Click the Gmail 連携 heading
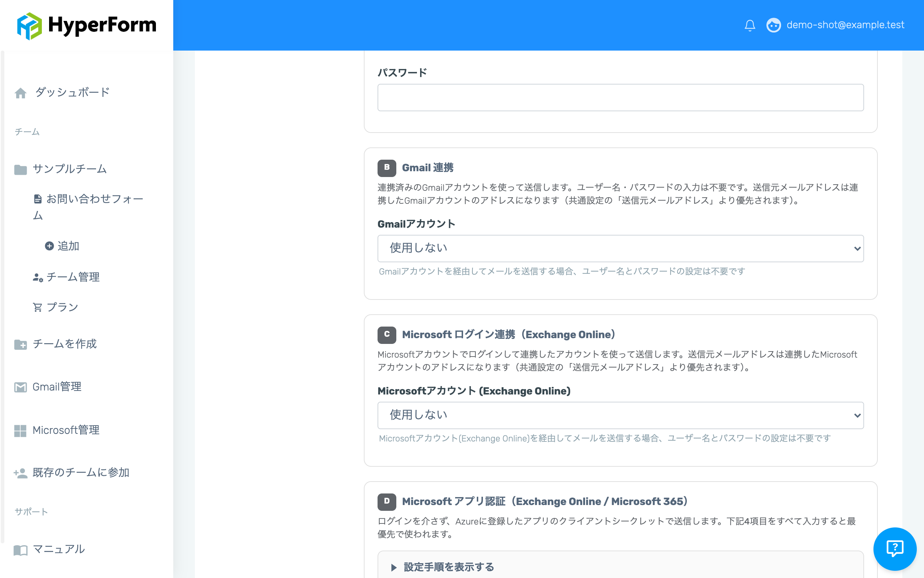924x578 pixels. [x=428, y=168]
